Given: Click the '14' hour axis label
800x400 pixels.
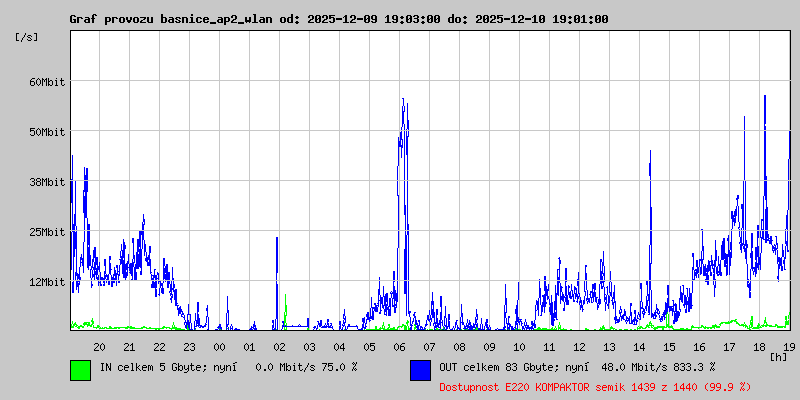Looking at the screenshot, I should [639, 347].
